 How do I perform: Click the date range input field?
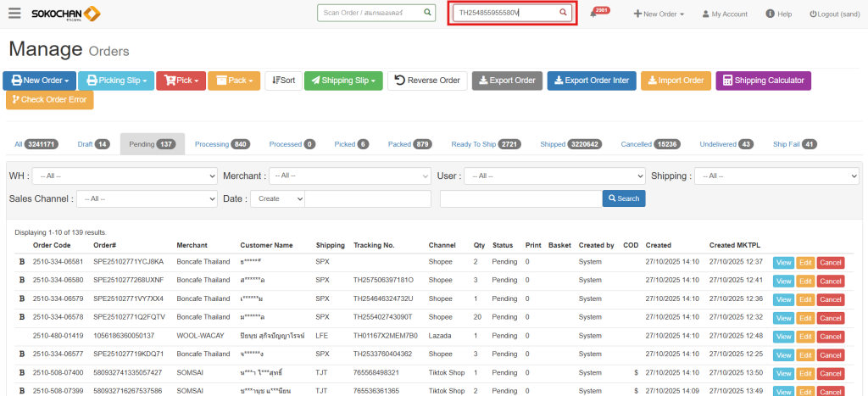366,198
